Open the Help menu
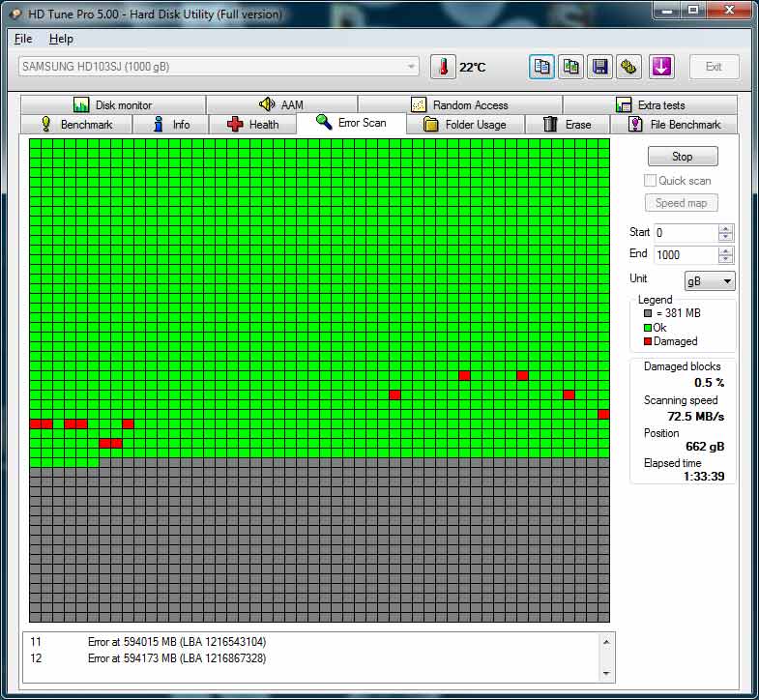The width and height of the screenshot is (759, 700). pos(61,39)
